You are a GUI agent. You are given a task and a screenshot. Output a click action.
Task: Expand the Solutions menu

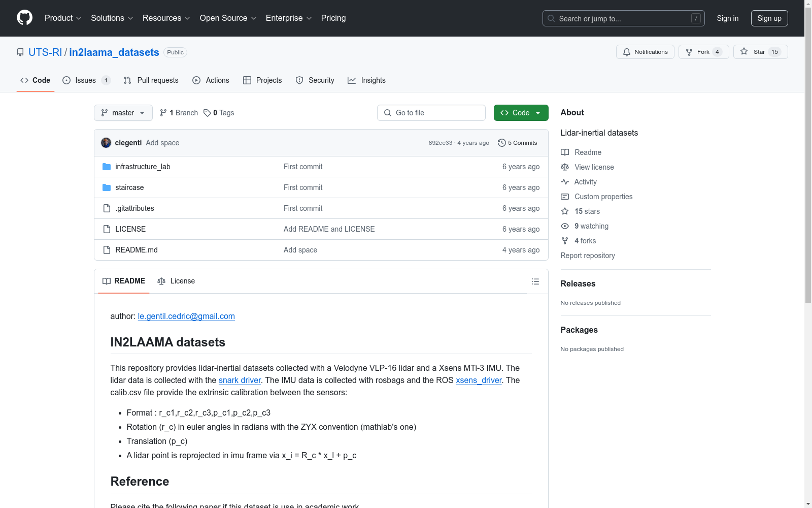(x=112, y=18)
